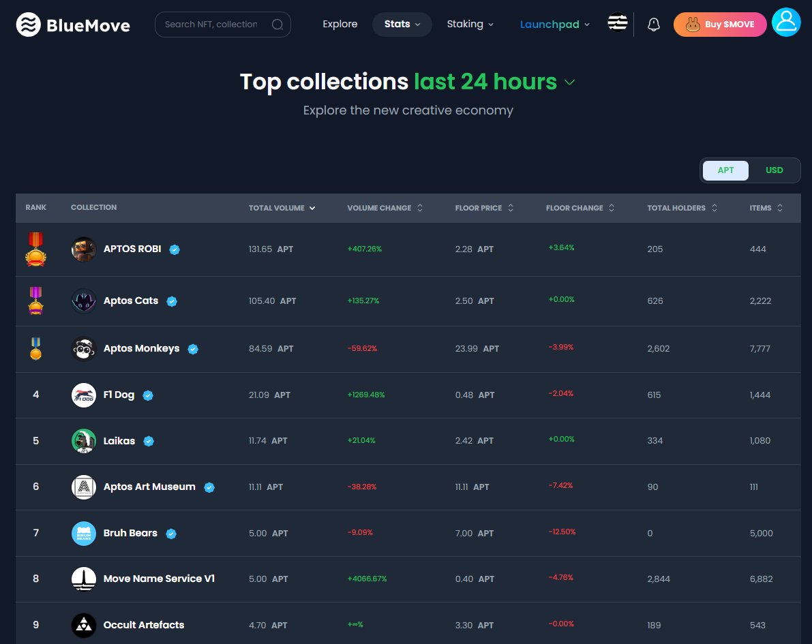Click the BlueMove wave logo icon
The height and width of the screenshot is (644, 812).
[29, 25]
